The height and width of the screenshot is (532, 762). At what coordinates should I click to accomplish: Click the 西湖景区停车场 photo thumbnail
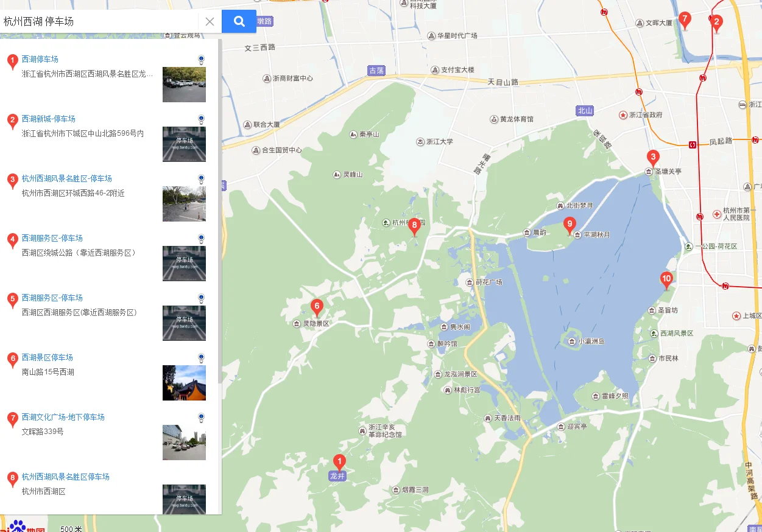pyautogui.click(x=184, y=383)
